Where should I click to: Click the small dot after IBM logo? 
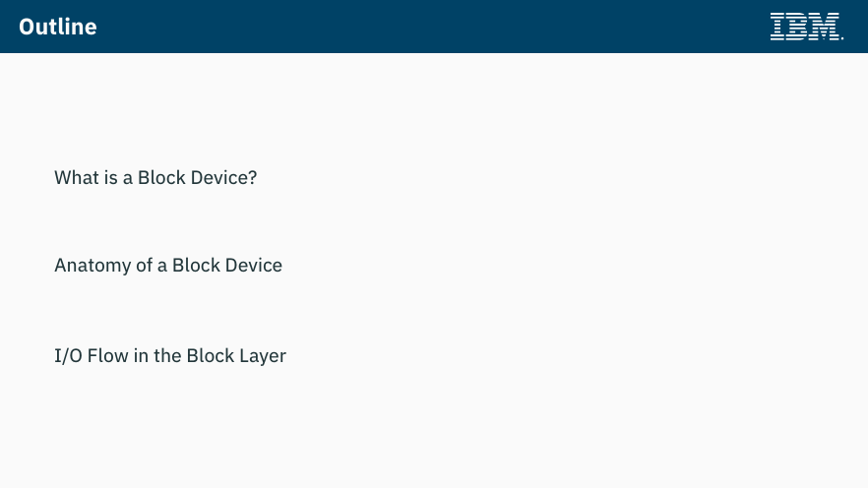click(842, 38)
